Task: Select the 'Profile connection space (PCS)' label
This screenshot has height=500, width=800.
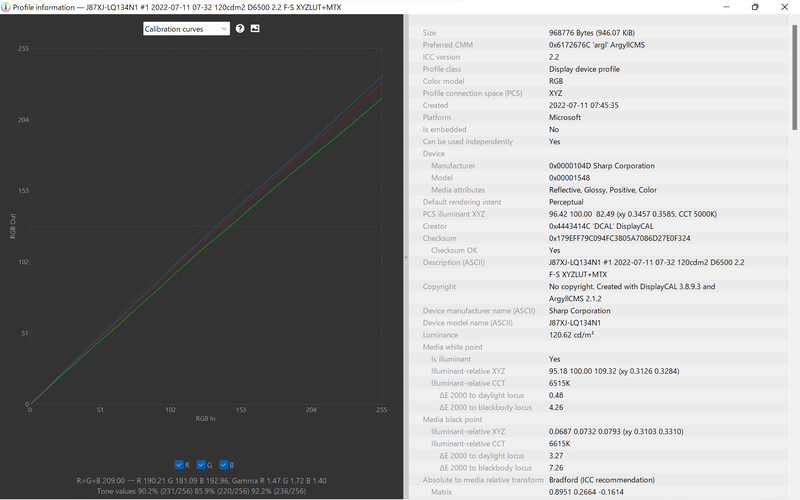Action: tap(472, 93)
